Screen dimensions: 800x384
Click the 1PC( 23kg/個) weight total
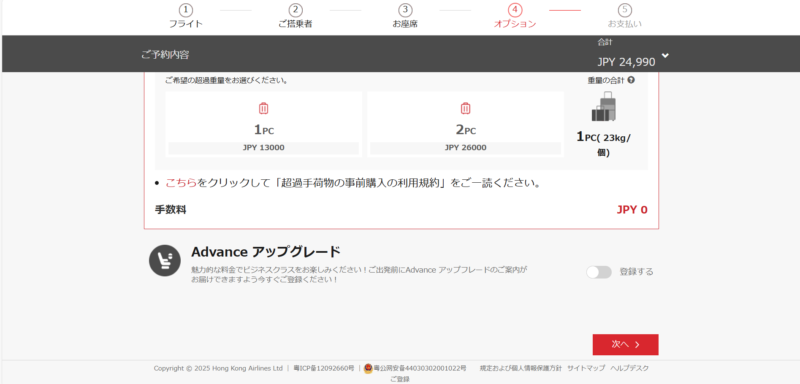pos(604,144)
